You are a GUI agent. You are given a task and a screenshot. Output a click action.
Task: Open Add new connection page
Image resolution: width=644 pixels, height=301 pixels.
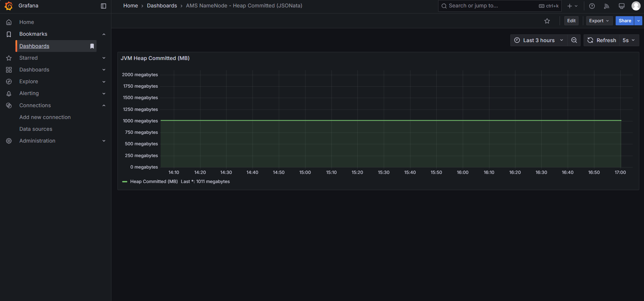coord(45,117)
